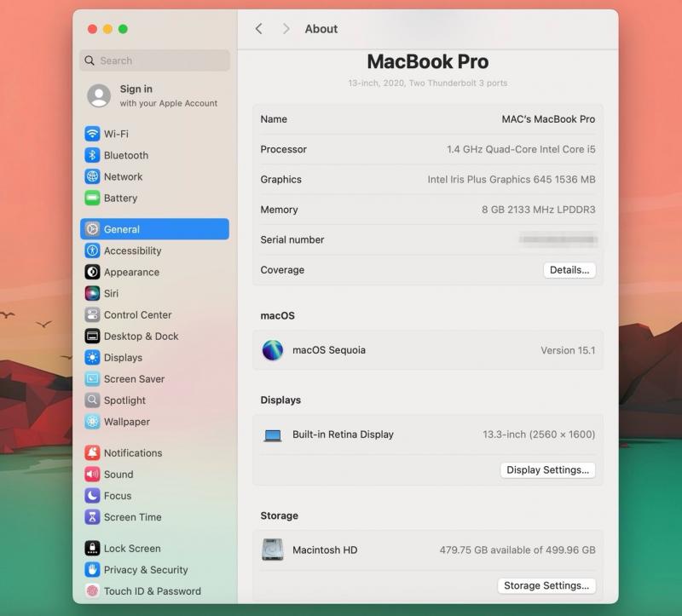Select Screen Saver label in sidebar
The width and height of the screenshot is (682, 616).
(134, 379)
